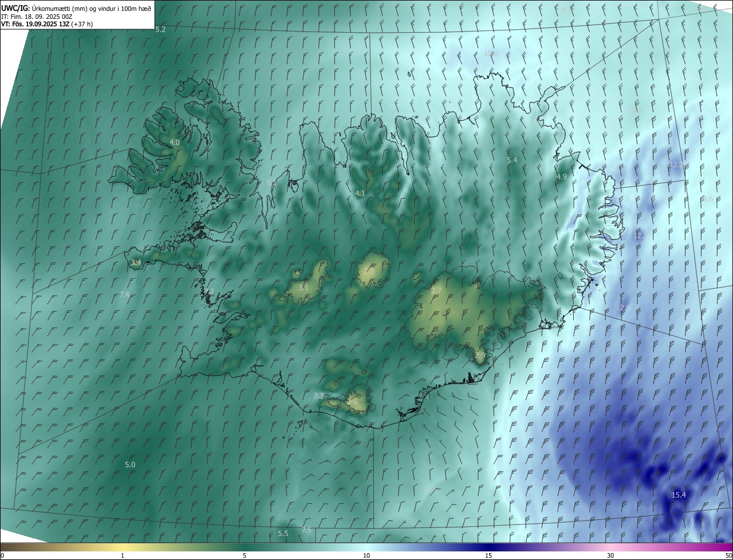
Task: Click the 12.3 value label
Action: point(640,235)
